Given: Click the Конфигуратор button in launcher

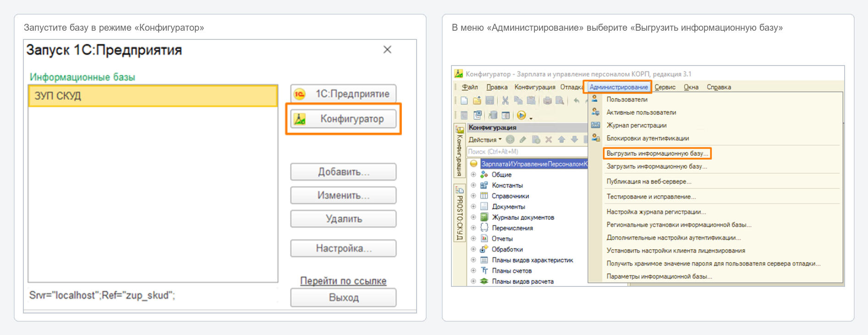Looking at the screenshot, I should tap(343, 119).
